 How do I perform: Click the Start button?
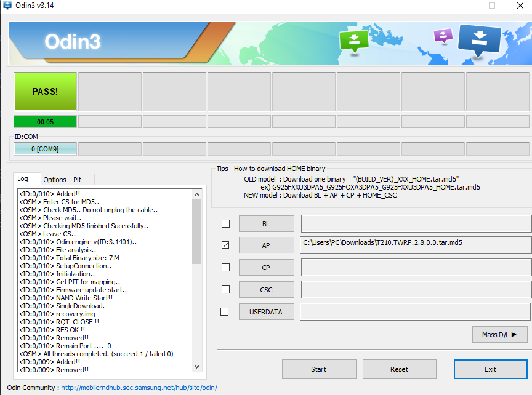click(x=319, y=369)
